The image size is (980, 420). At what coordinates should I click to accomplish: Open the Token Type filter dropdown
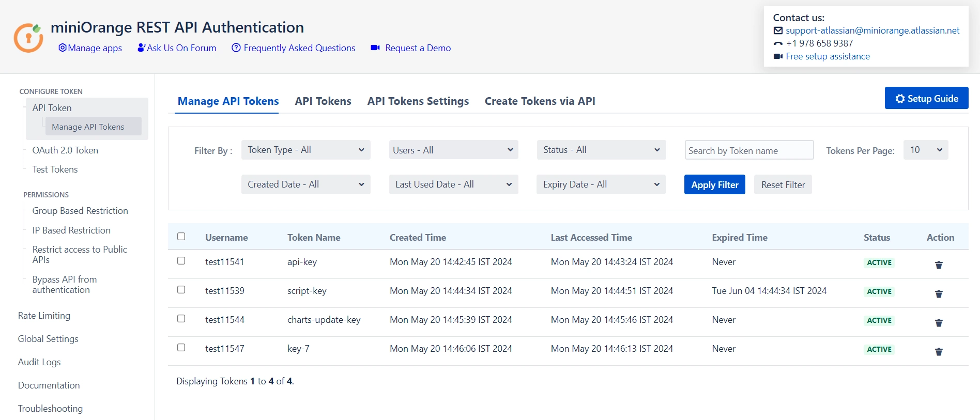tap(306, 150)
